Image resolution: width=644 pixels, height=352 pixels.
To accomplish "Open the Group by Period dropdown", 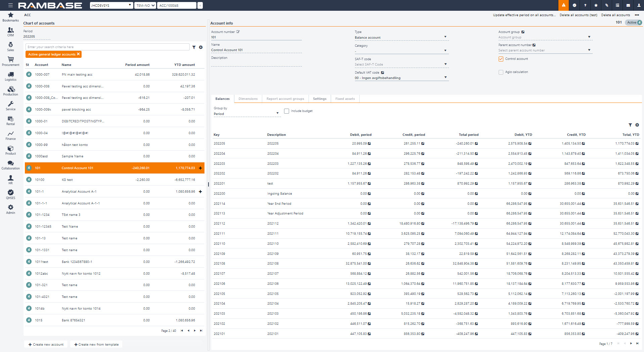I will [277, 113].
